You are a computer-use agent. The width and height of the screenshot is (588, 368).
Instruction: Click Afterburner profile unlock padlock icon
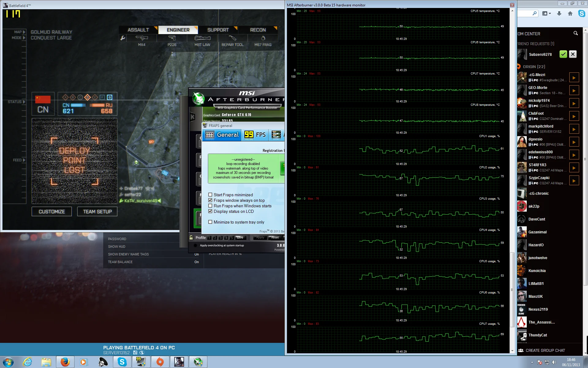[191, 237]
